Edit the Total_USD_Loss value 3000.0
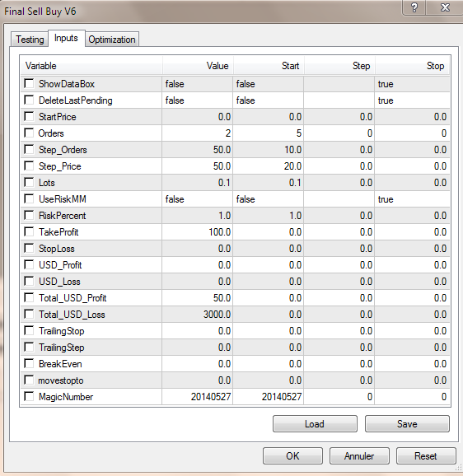Image resolution: width=463 pixels, height=476 pixels. (x=198, y=315)
